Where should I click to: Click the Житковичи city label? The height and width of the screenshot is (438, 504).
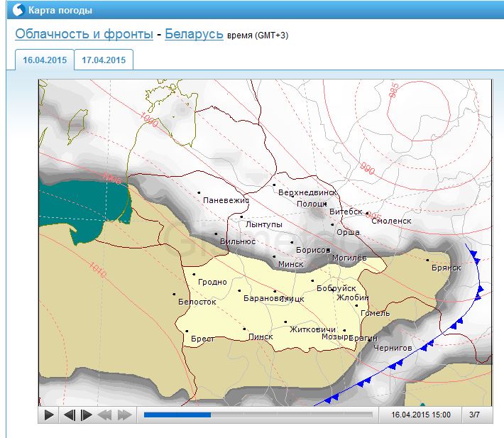(313, 329)
